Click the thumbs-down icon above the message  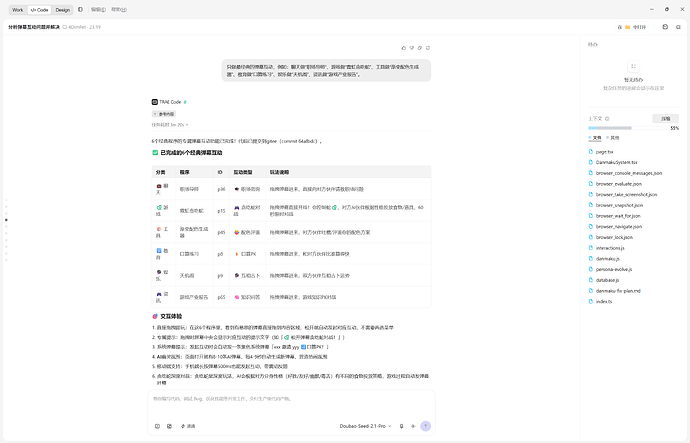coord(412,48)
